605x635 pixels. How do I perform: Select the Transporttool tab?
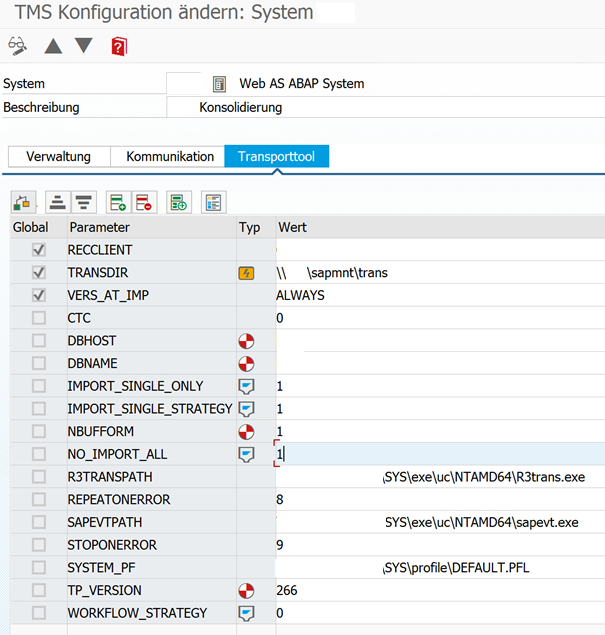pyautogui.click(x=277, y=157)
